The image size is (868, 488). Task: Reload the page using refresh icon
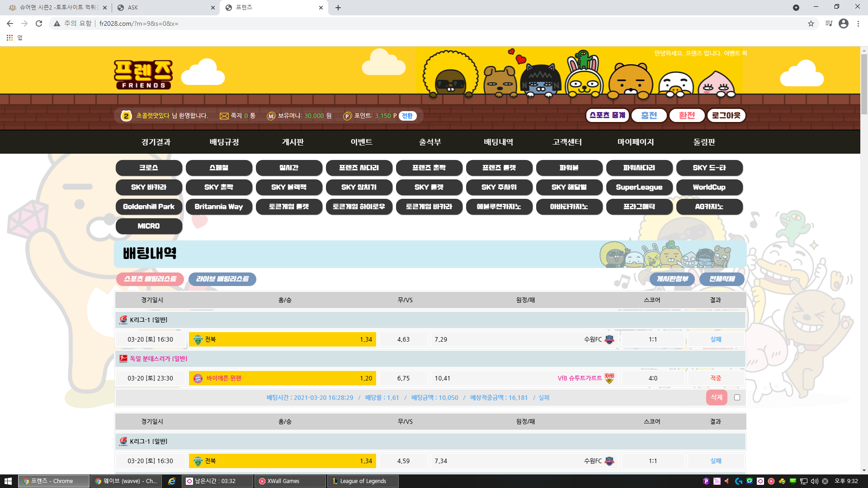[39, 23]
